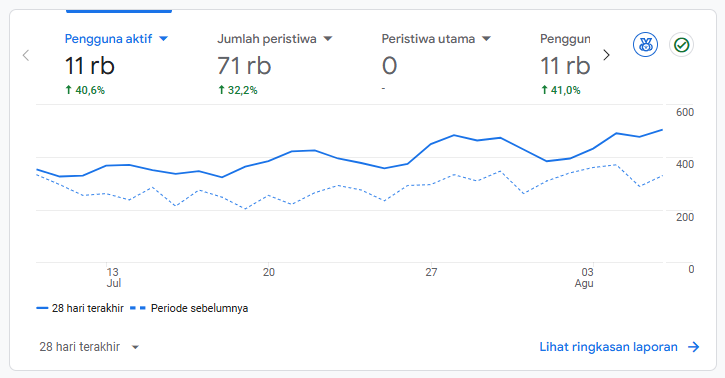Open the Insights medal icon
725x378 pixels.
645,45
